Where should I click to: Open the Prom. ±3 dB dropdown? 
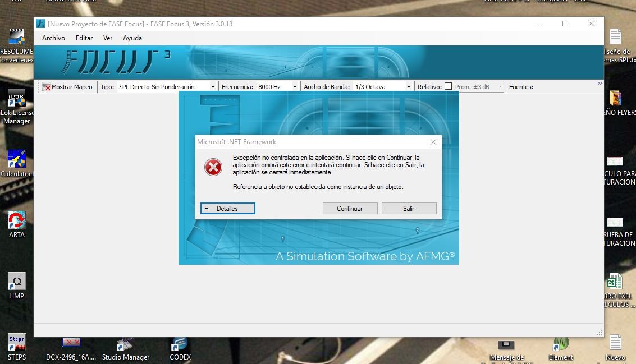(x=479, y=87)
